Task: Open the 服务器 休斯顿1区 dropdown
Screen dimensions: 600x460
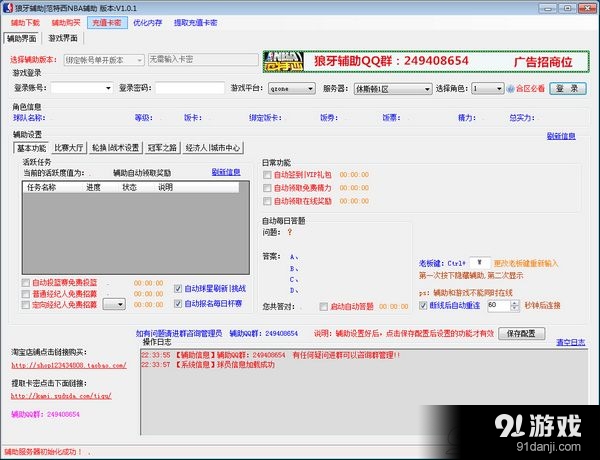Action: coord(393,89)
